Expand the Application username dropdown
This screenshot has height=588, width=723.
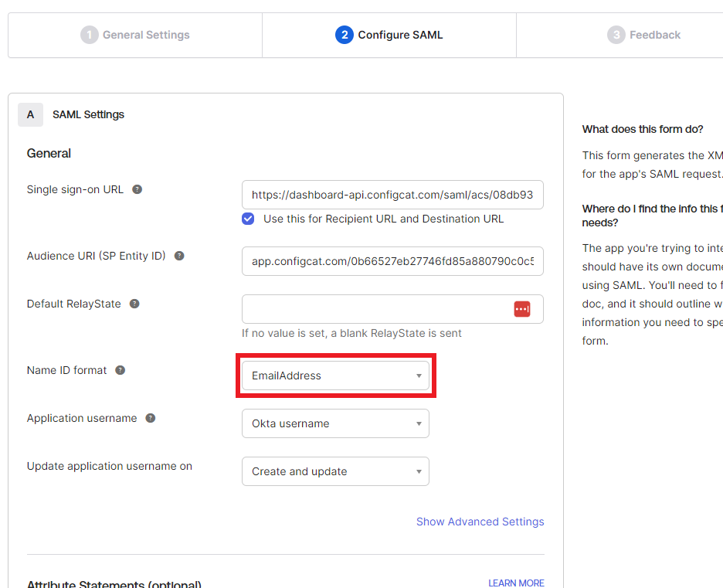click(x=335, y=423)
